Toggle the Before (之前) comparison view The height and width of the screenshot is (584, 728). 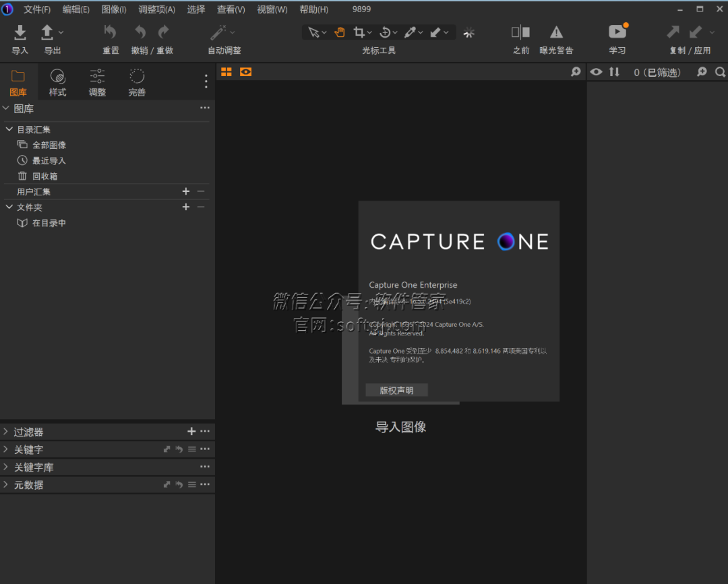520,32
